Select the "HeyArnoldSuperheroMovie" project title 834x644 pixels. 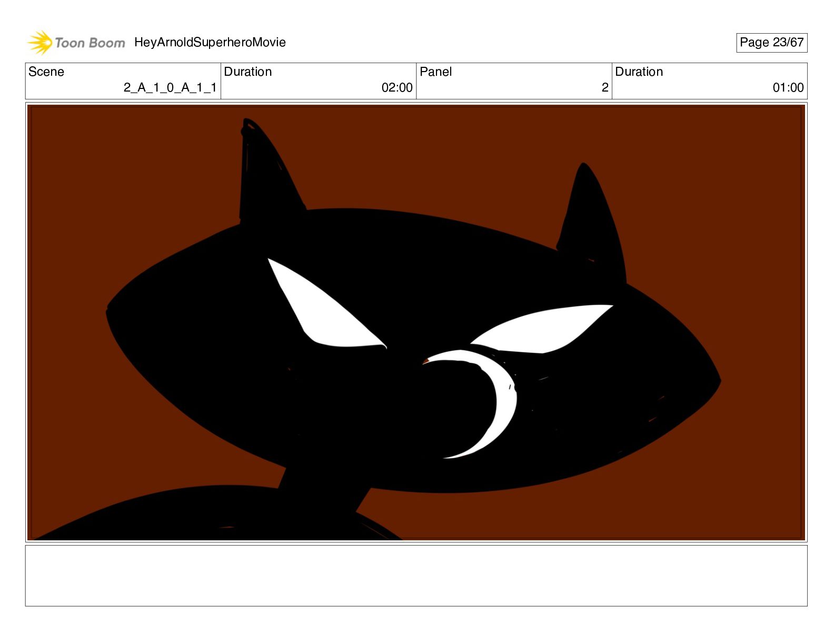click(210, 42)
